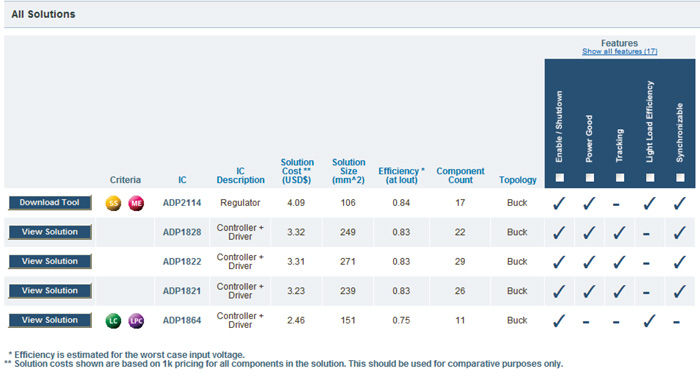
Task: Click the 0.84 efficiency value
Action: [x=401, y=203]
